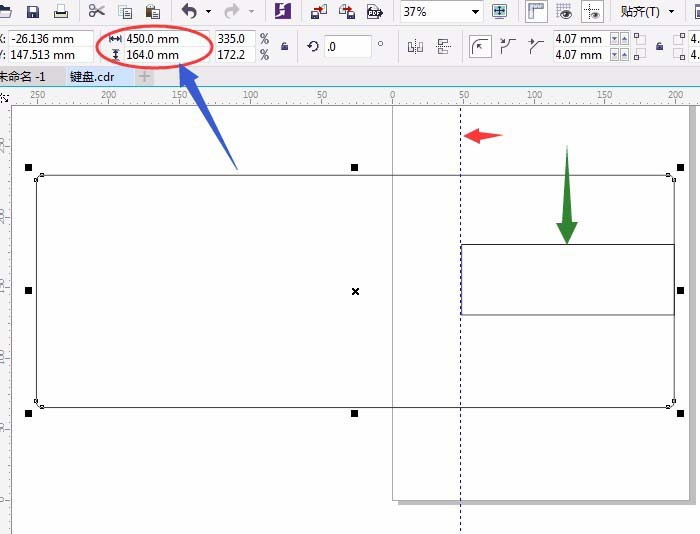The height and width of the screenshot is (534, 700).
Task: Undo the last action
Action: tap(189, 11)
